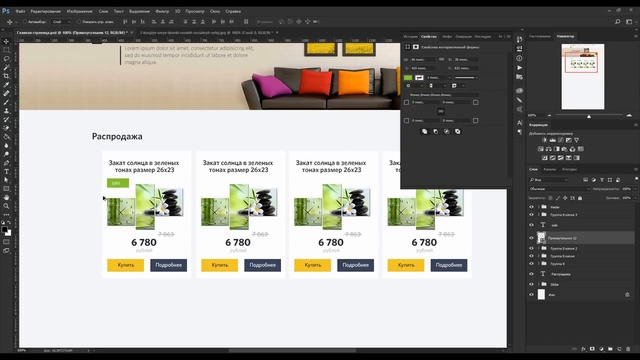The height and width of the screenshot is (360, 640).
Task: Open the Info icon in the collapsed dock
Action: [519, 58]
